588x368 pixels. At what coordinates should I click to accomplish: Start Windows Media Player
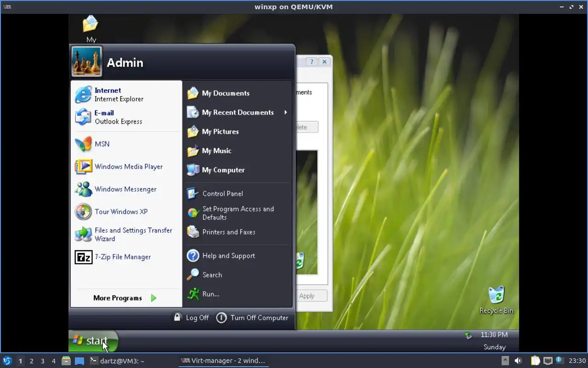click(x=126, y=167)
